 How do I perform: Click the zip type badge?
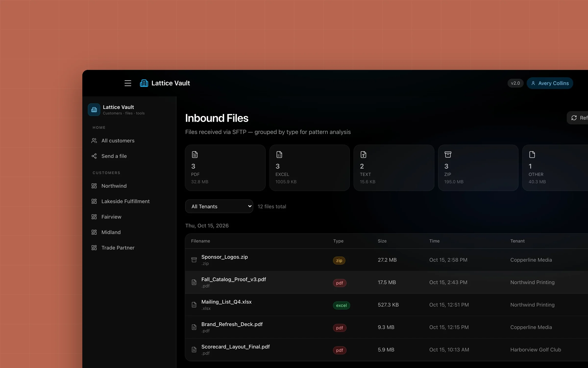[x=339, y=260]
